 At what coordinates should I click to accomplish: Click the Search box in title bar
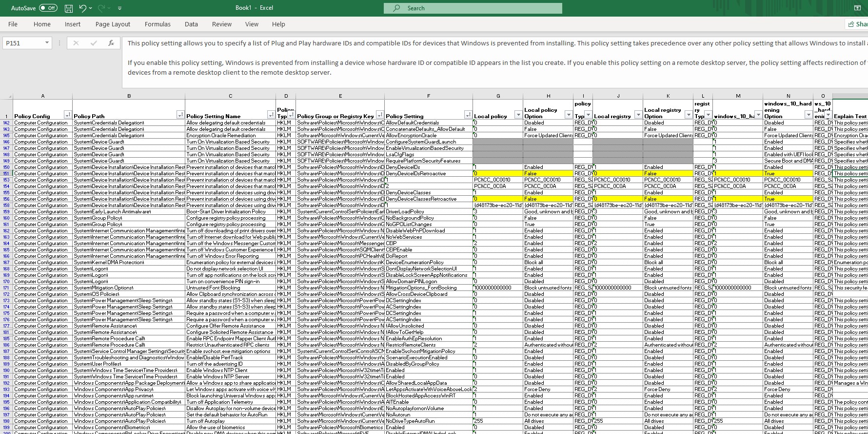coord(473,8)
